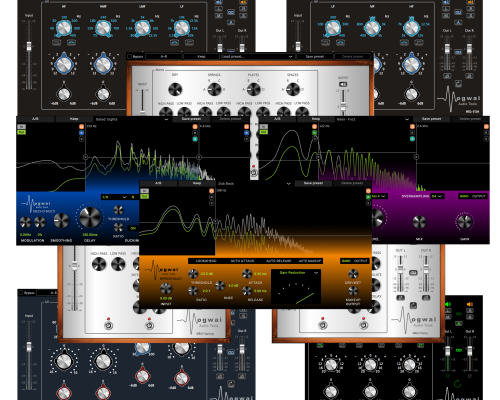Click the SPRINGS selector knob in reverb plugin
Screen dimensions: 500x400
pyautogui.click(x=214, y=89)
